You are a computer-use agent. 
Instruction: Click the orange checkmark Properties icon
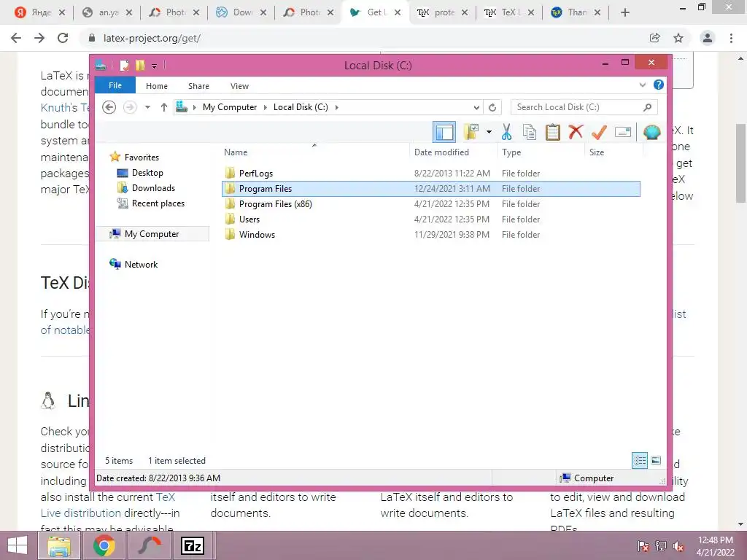point(599,132)
